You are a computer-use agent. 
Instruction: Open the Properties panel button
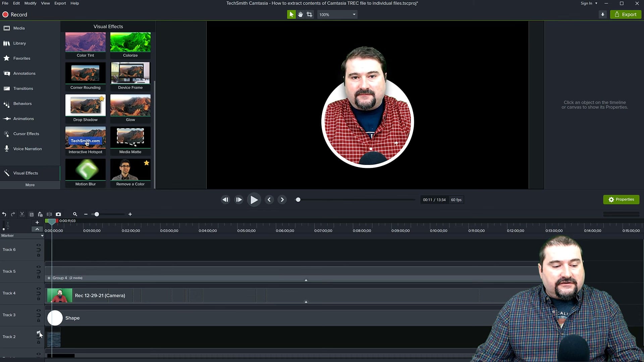point(621,199)
